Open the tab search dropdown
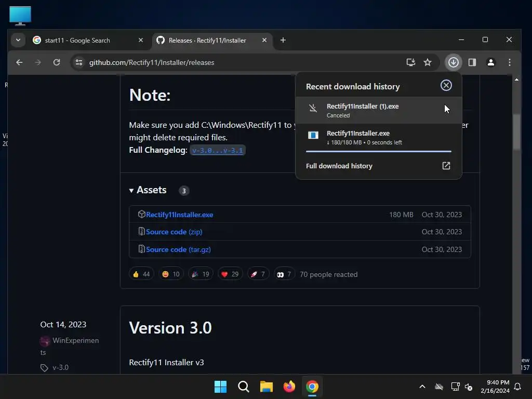 (x=18, y=41)
